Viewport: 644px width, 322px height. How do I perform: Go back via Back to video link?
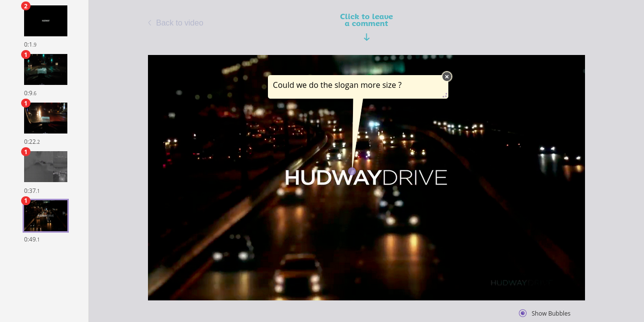pyautogui.click(x=176, y=23)
